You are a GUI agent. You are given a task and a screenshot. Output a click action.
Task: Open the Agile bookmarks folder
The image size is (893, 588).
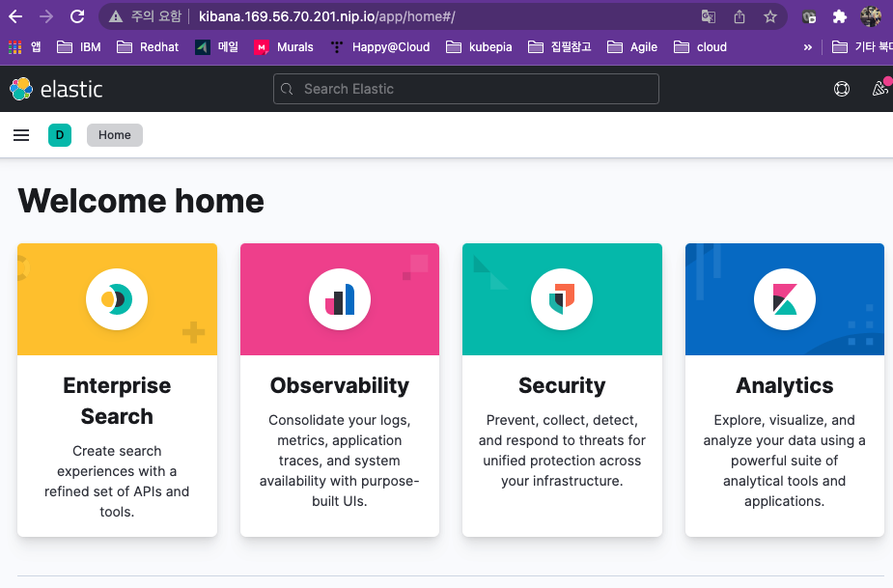click(632, 47)
